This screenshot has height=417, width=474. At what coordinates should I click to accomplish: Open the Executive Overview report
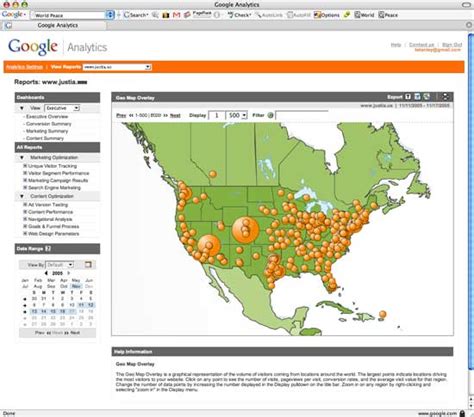point(47,117)
